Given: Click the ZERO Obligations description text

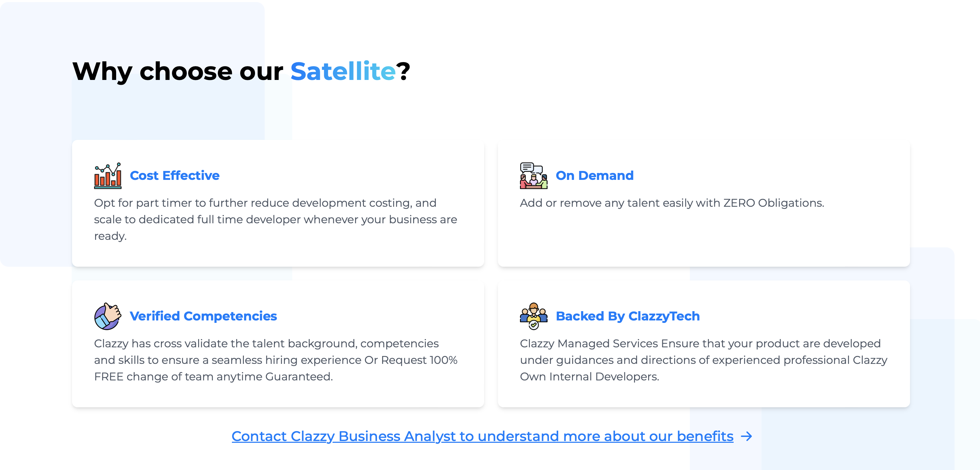Looking at the screenshot, I should click(672, 203).
